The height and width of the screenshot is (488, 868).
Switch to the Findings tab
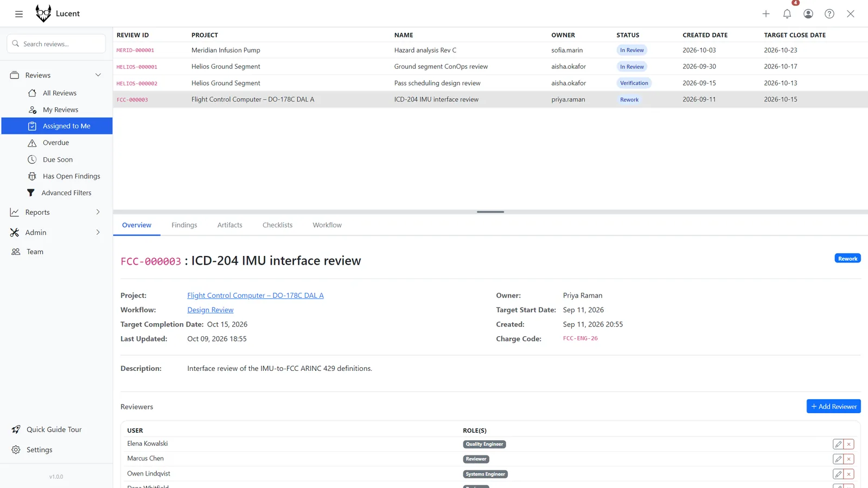(184, 226)
